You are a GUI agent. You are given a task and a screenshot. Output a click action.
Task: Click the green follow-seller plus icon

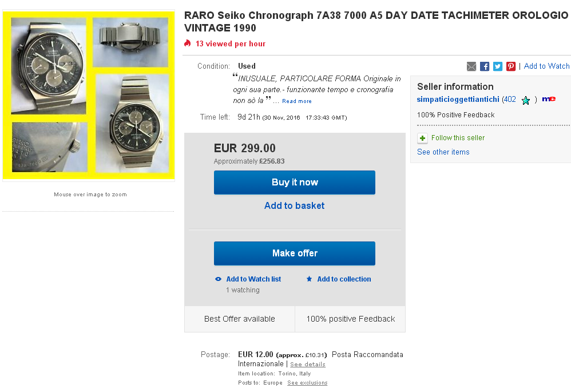pos(422,138)
